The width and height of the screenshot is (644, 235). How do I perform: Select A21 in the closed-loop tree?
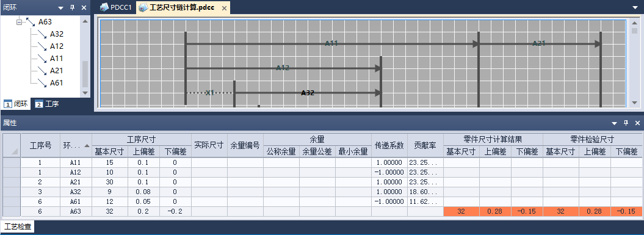coord(57,71)
